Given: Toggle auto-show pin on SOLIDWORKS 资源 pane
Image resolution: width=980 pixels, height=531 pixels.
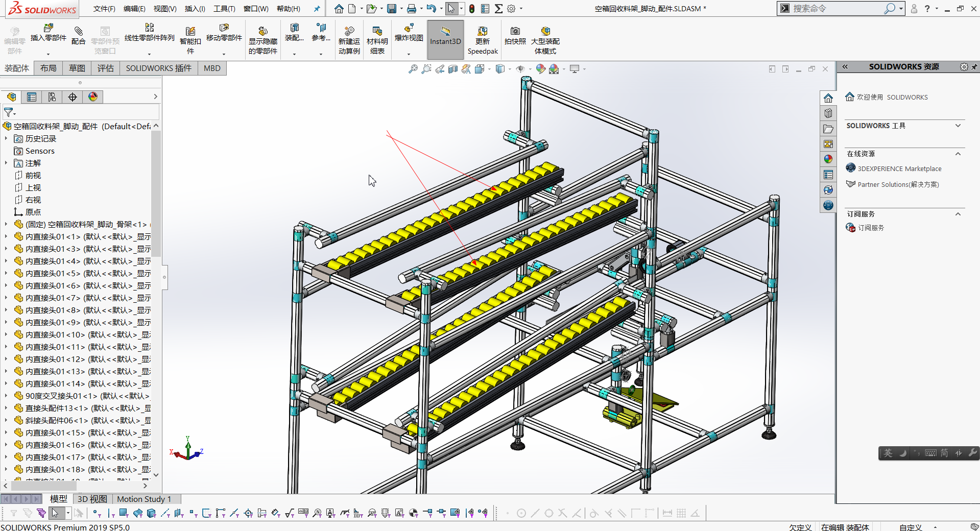Looking at the screenshot, I should (x=974, y=67).
